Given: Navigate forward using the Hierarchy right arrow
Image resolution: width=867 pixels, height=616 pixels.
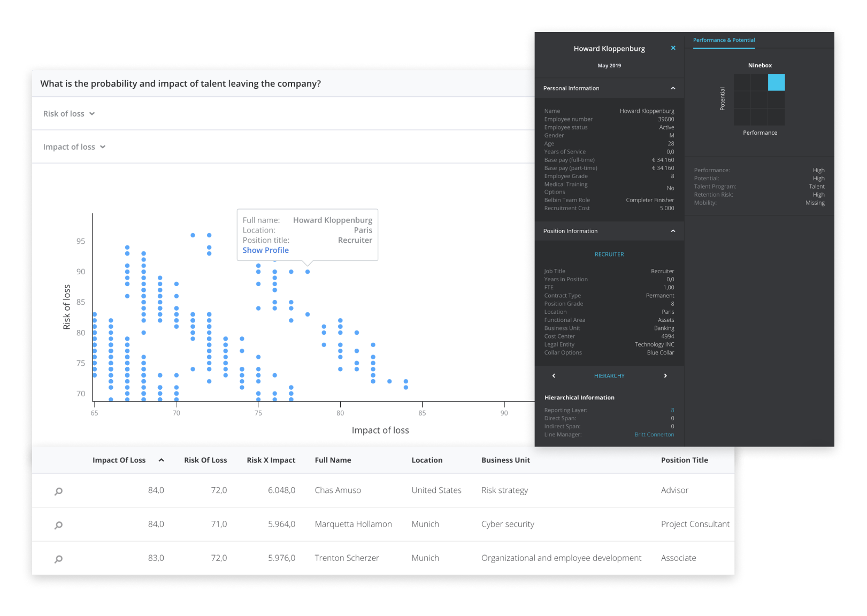Looking at the screenshot, I should coord(665,375).
